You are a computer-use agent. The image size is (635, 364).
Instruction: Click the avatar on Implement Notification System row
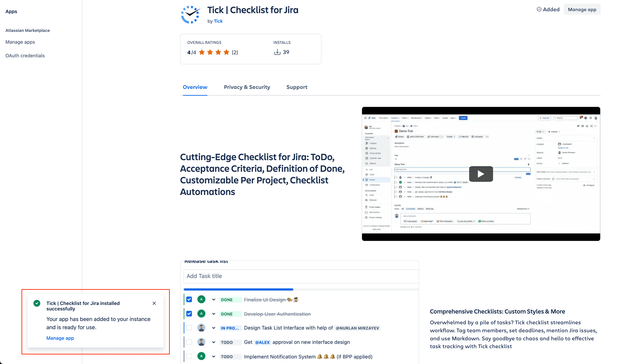click(x=201, y=356)
